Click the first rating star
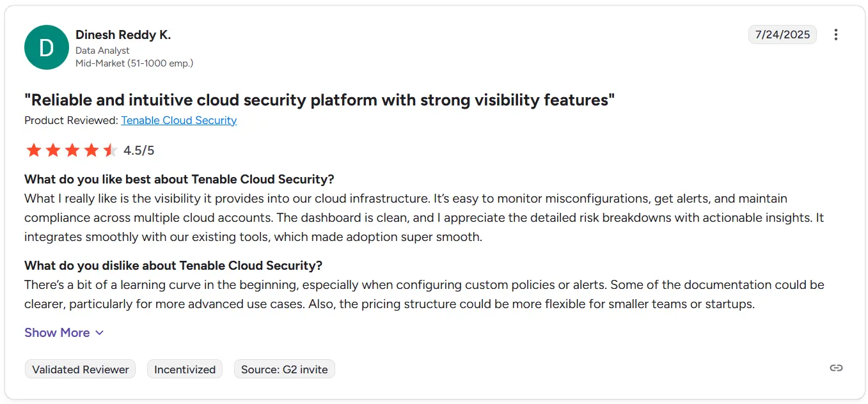This screenshot has width=868, height=404. 34,150
